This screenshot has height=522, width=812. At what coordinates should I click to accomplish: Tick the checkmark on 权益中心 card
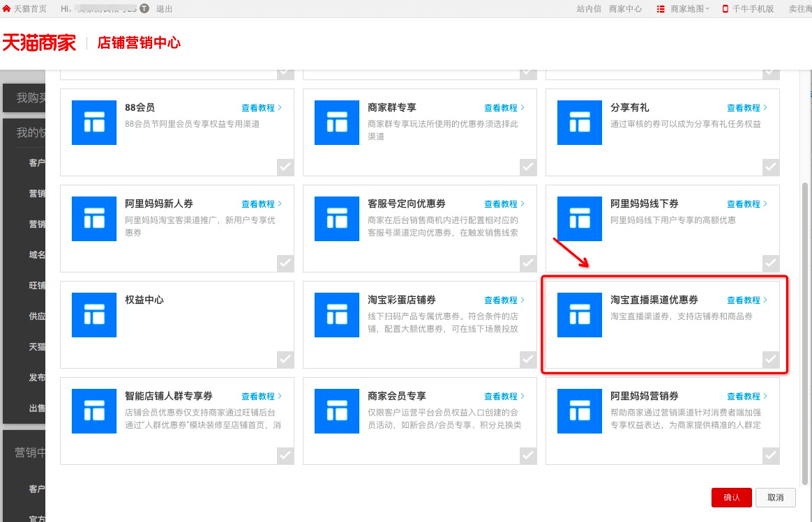(x=285, y=360)
